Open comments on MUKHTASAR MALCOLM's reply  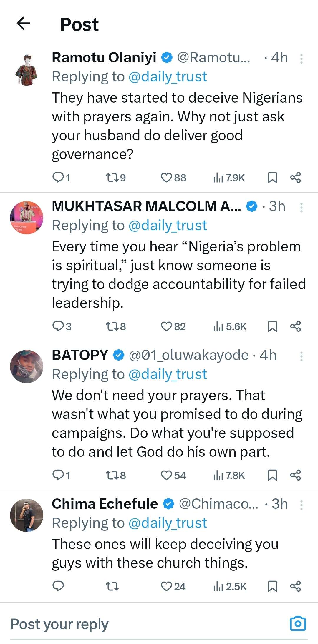click(x=58, y=326)
